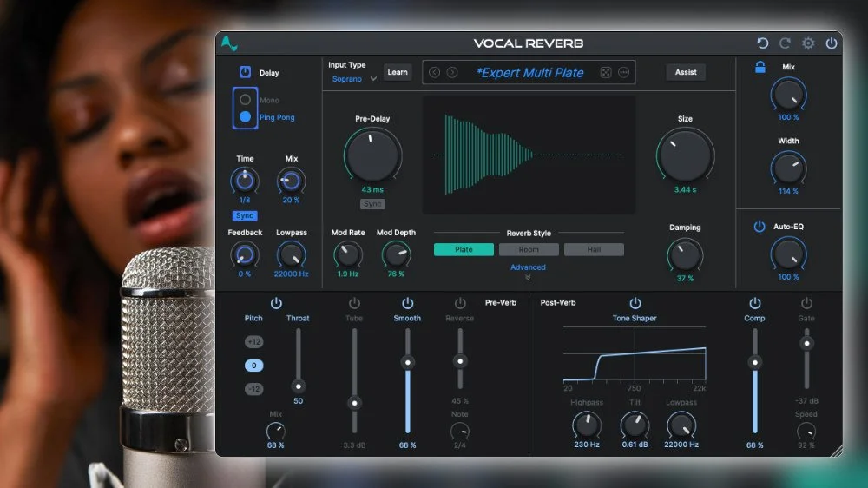Toggle the Pitch power button
The image size is (868, 488).
(276, 303)
